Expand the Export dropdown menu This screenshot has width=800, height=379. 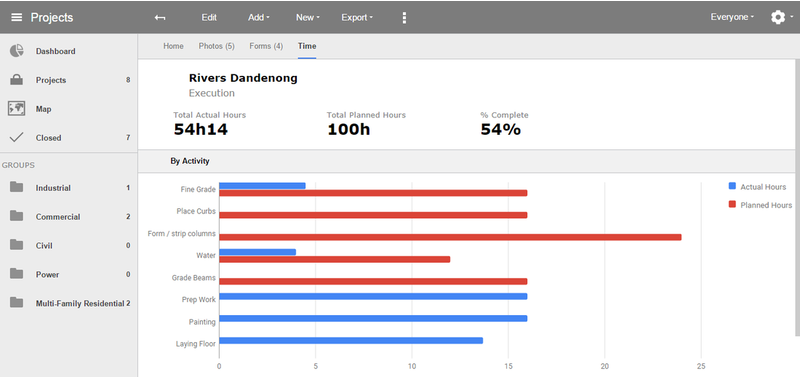(x=357, y=17)
